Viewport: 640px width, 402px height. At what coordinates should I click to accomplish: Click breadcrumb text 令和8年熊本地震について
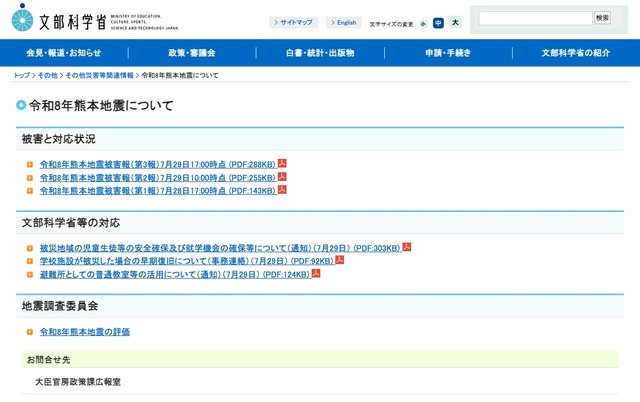pos(180,76)
